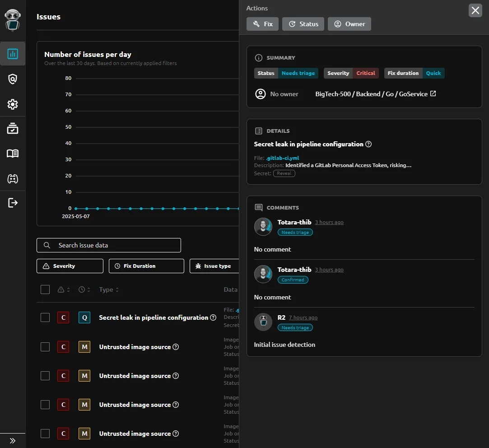Click the robot avatar logo at top
The height and width of the screenshot is (448, 489).
13,20
